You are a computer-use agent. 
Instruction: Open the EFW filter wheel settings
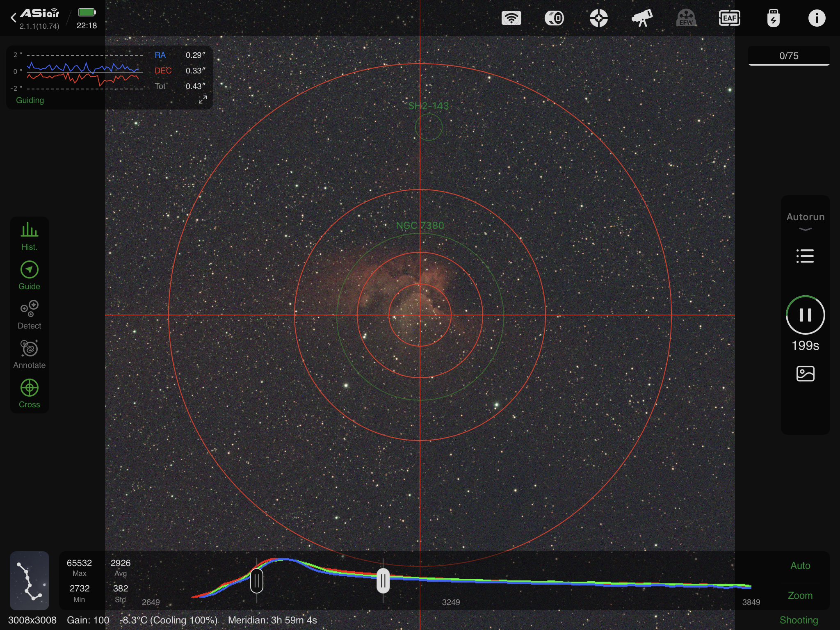click(686, 18)
